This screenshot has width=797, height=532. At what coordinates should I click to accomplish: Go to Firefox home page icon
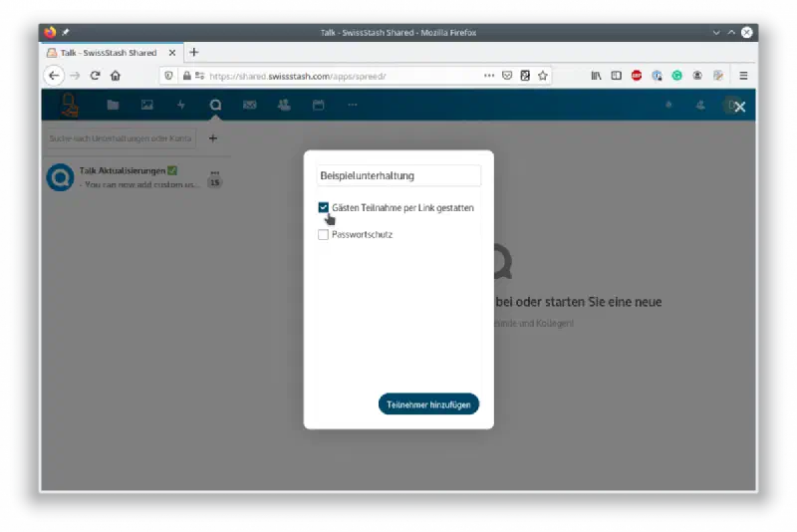(116, 76)
